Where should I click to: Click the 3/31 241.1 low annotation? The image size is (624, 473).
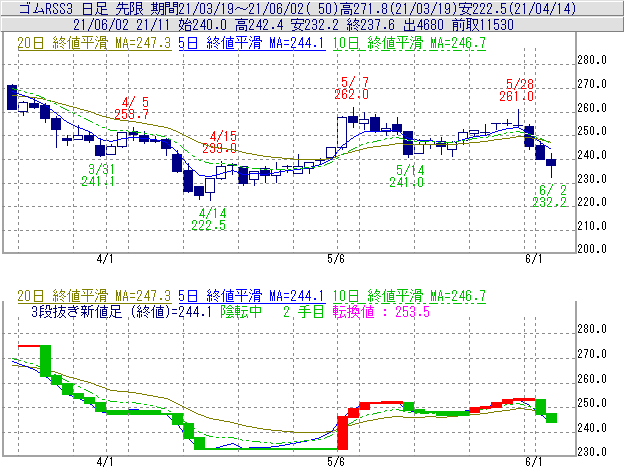(98, 175)
